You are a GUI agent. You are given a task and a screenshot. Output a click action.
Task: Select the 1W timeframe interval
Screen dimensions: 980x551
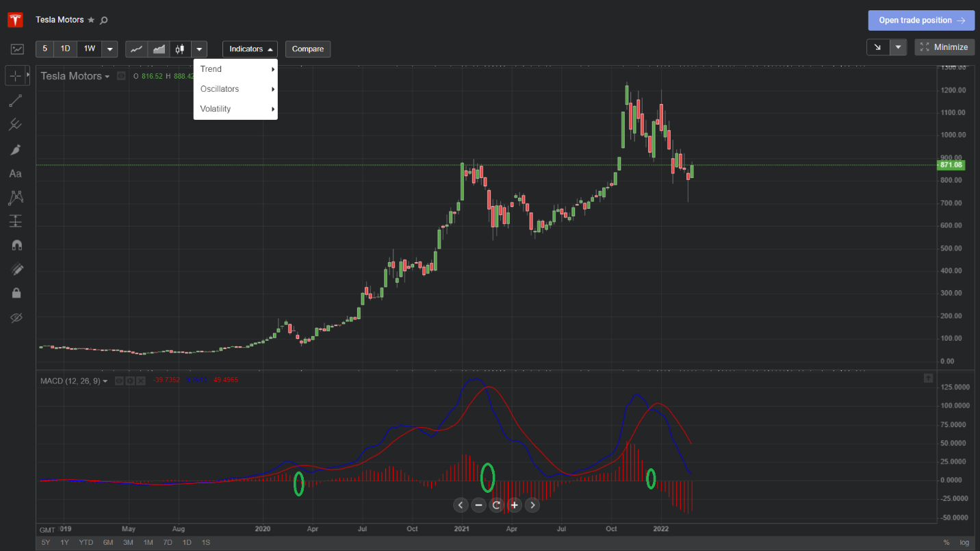point(89,49)
